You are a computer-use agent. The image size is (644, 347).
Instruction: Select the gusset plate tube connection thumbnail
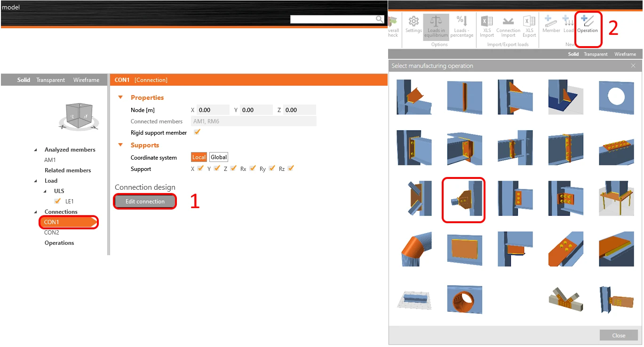click(x=463, y=200)
